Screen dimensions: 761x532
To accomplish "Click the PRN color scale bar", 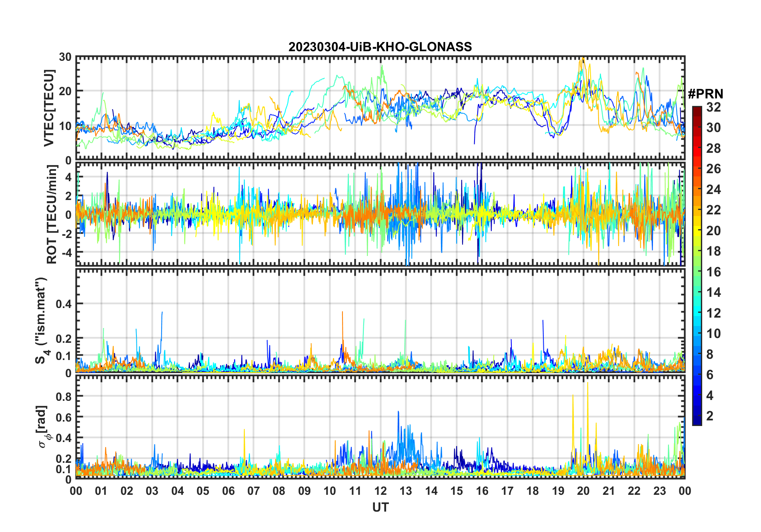I will (697, 266).
